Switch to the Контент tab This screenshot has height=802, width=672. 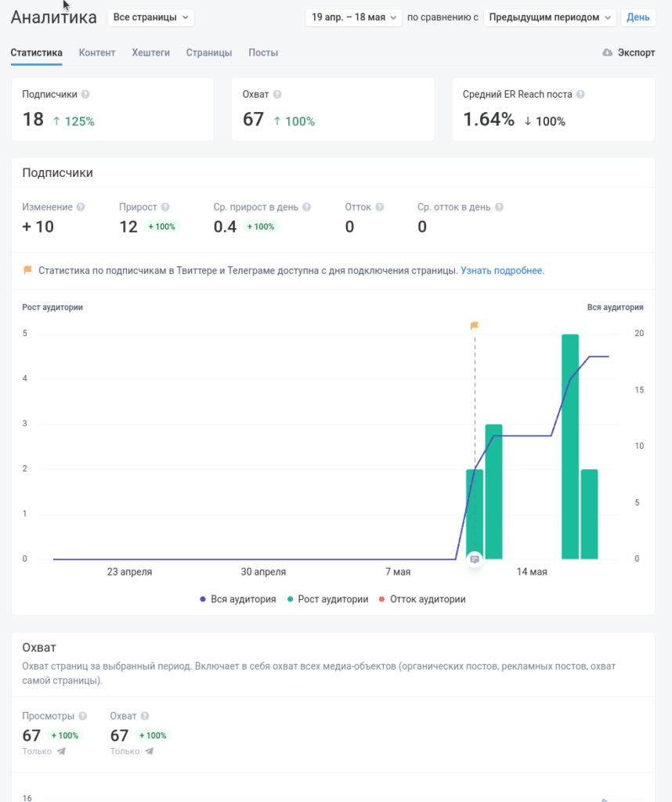pyautogui.click(x=97, y=52)
